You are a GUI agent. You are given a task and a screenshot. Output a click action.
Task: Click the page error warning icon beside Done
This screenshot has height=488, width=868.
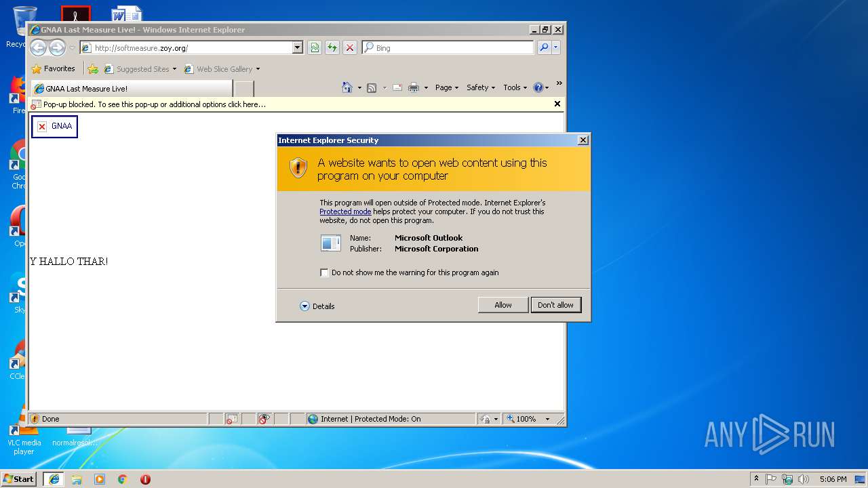coord(35,419)
